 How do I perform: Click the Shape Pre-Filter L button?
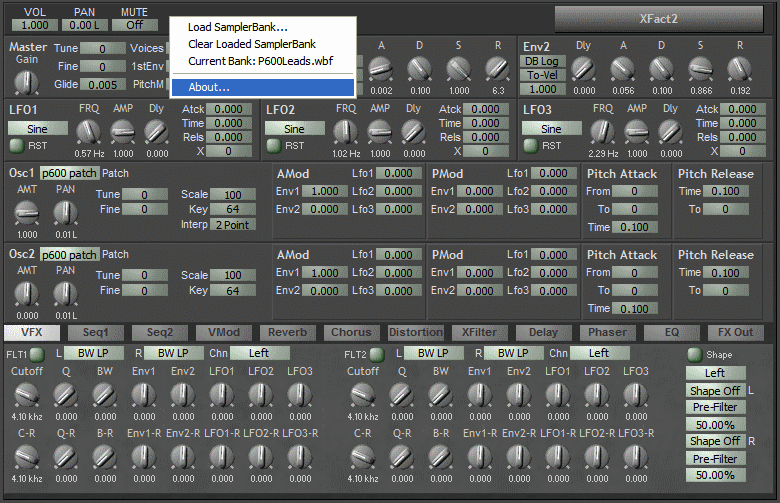pos(715,407)
